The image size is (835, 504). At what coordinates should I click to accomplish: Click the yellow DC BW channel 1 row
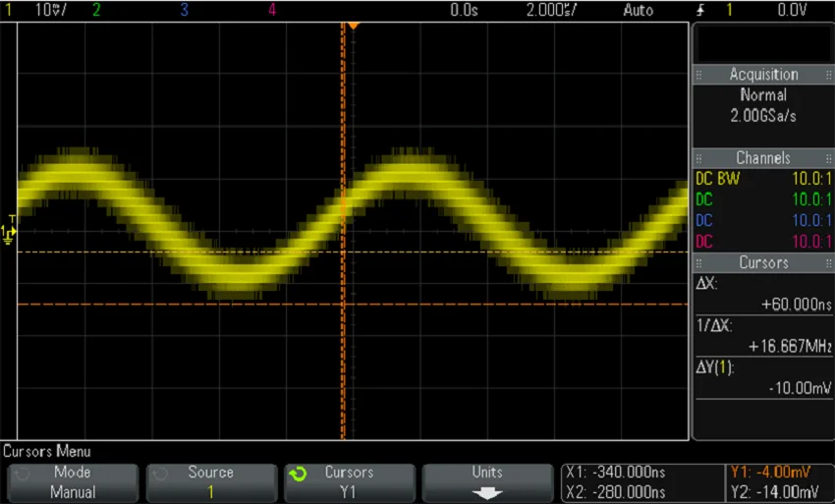(x=763, y=180)
